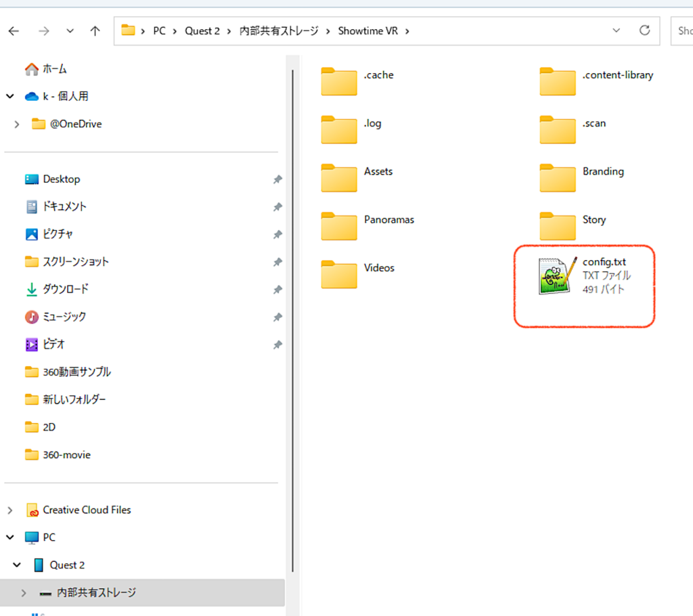Open the recent locations dropdown chevron

point(70,31)
